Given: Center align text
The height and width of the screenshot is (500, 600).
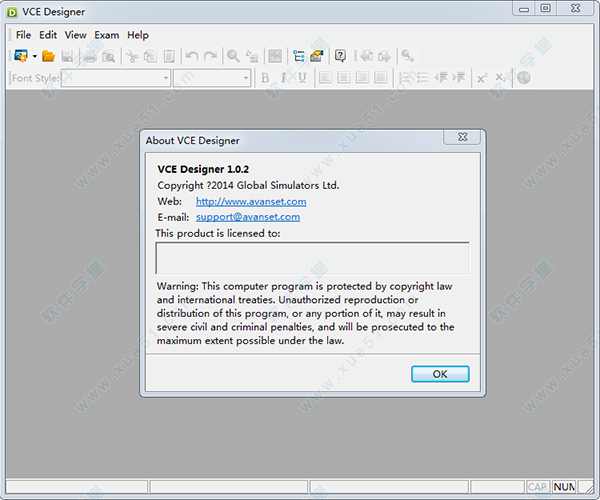Looking at the screenshot, I should pyautogui.click(x=344, y=78).
